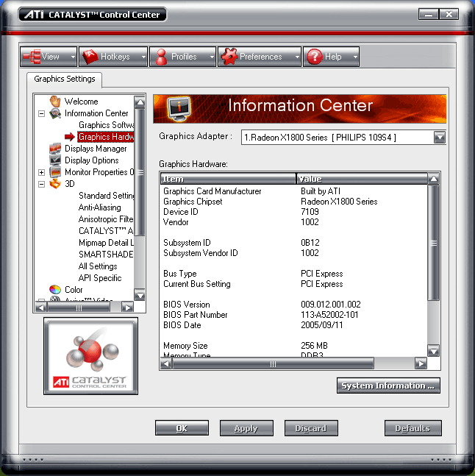Click the tree panel scroll up arrow
This screenshot has height=476, width=475.
coord(140,102)
